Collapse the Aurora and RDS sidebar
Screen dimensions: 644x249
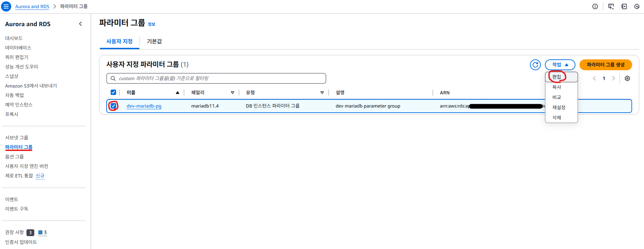coord(80,24)
